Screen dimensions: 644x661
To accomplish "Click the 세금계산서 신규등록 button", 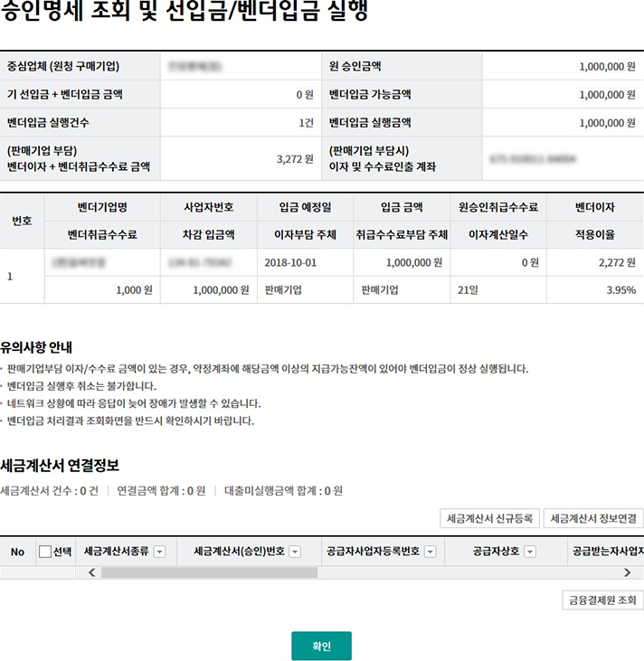I will pos(489,519).
